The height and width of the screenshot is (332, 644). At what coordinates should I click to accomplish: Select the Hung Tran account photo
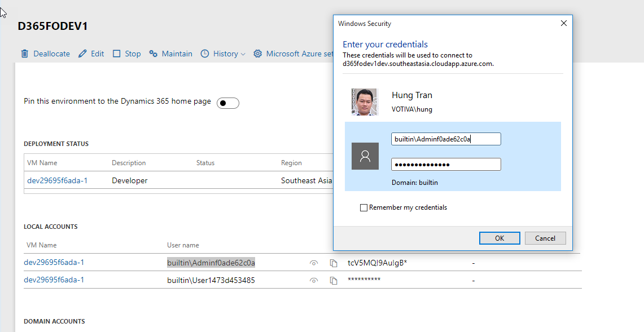(x=365, y=102)
